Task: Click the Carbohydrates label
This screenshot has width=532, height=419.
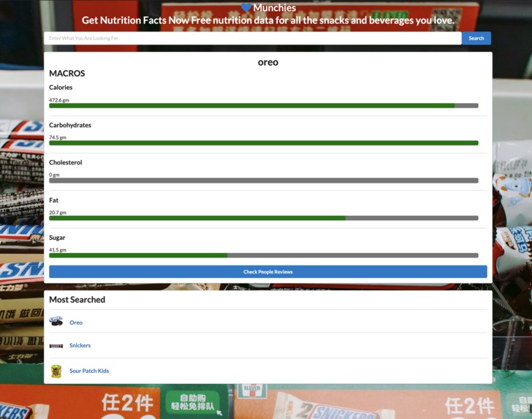Action: coord(70,125)
